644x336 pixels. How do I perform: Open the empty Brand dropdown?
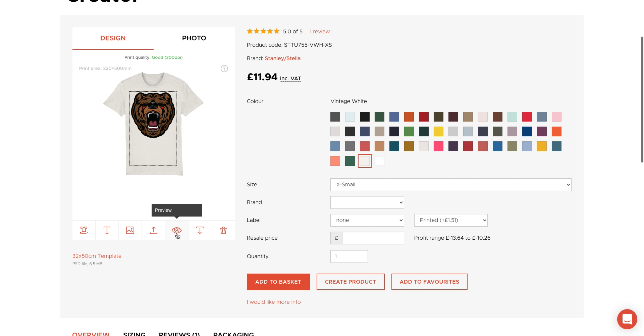coord(367,202)
